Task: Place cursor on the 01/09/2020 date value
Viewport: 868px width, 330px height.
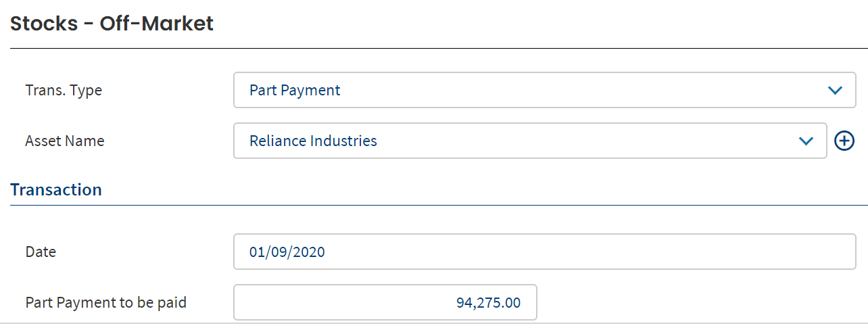Action: point(287,252)
